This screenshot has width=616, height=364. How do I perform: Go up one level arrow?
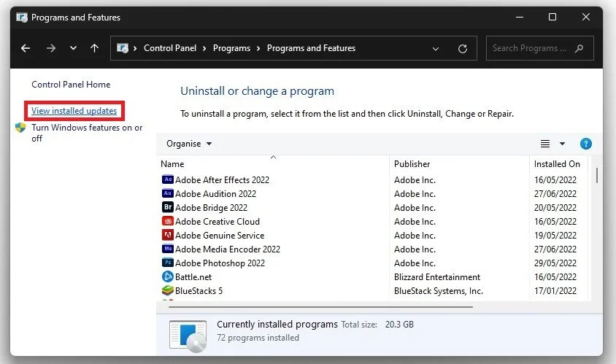[x=94, y=48]
